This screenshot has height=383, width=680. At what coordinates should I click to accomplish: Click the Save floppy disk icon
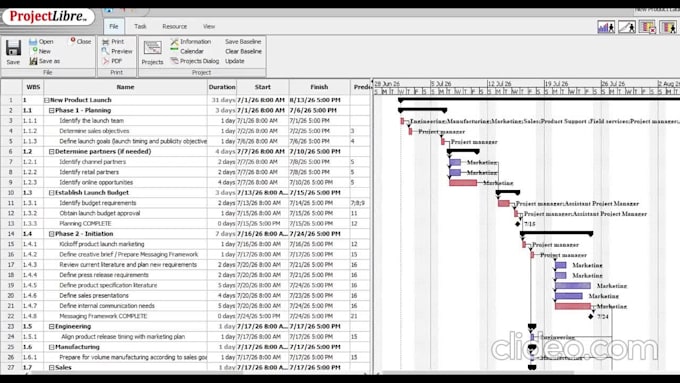coord(13,48)
